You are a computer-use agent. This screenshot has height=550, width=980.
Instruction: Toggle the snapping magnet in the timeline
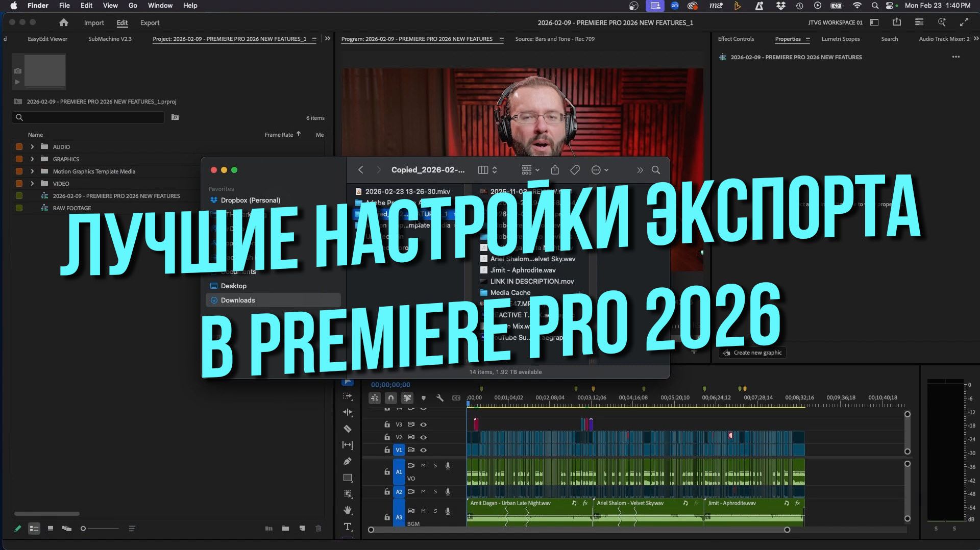(390, 397)
